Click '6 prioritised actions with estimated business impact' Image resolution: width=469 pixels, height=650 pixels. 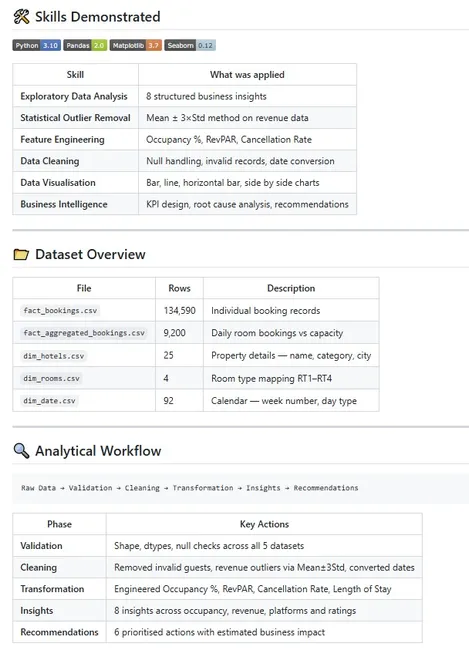[219, 632]
